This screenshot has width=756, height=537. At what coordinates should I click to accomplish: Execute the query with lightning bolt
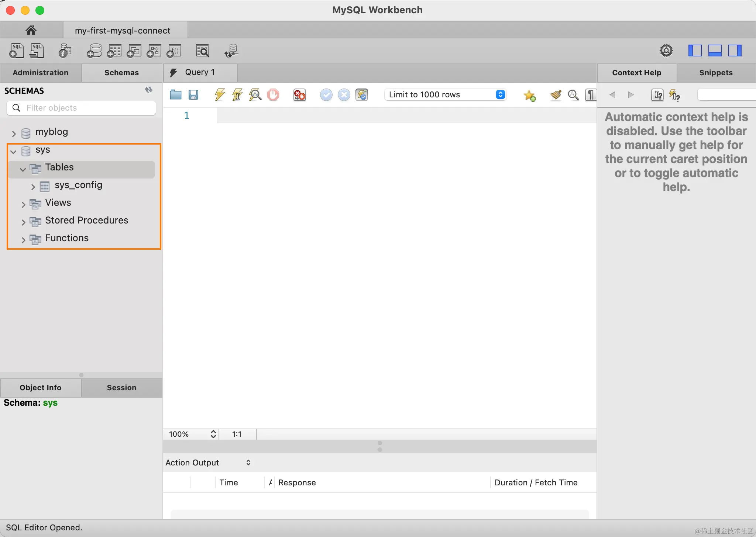220,95
